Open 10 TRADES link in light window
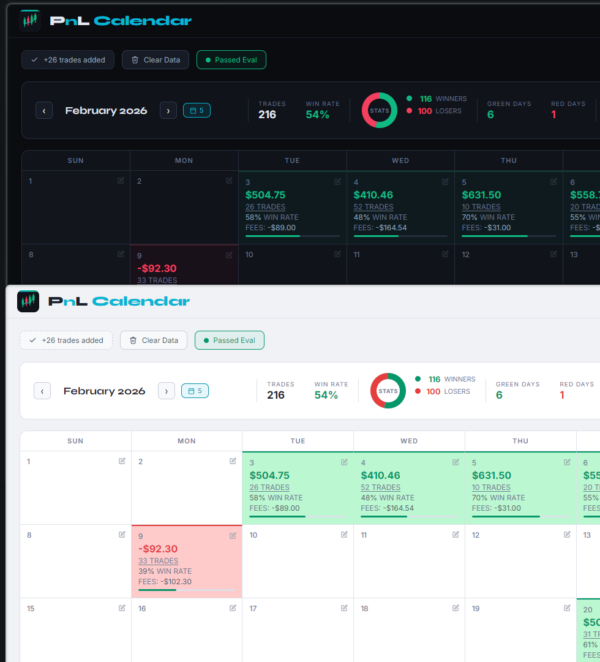The image size is (600, 662). pos(491,487)
